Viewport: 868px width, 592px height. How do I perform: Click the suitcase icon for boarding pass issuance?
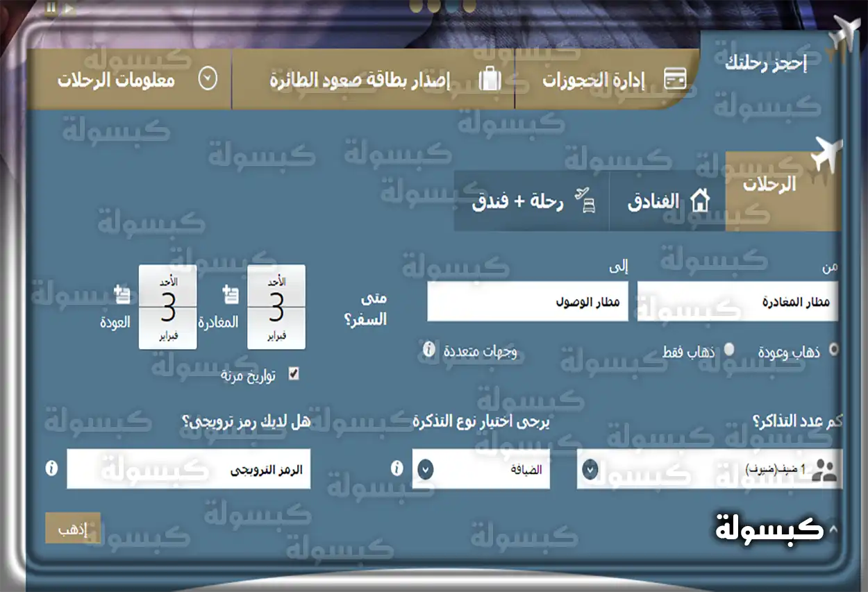point(491,78)
